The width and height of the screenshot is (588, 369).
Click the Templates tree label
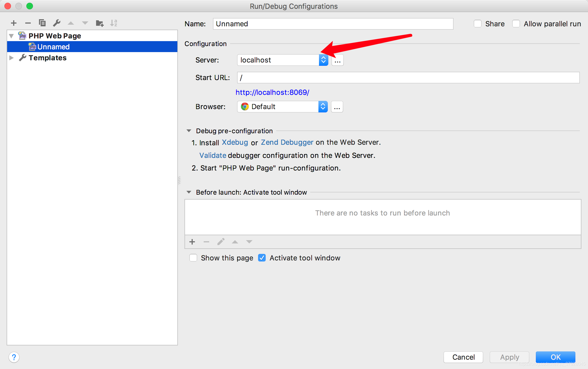47,58
